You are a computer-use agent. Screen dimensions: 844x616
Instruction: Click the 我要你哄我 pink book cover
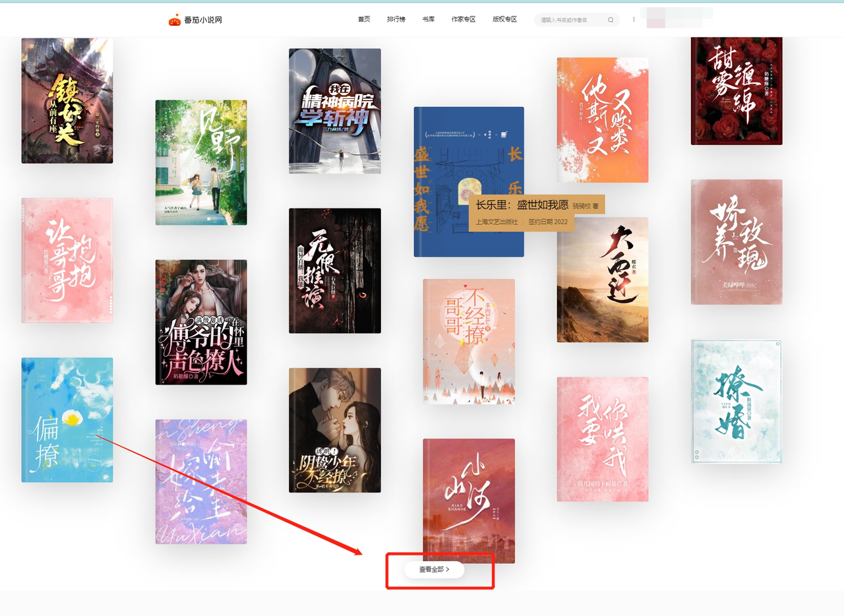click(602, 439)
